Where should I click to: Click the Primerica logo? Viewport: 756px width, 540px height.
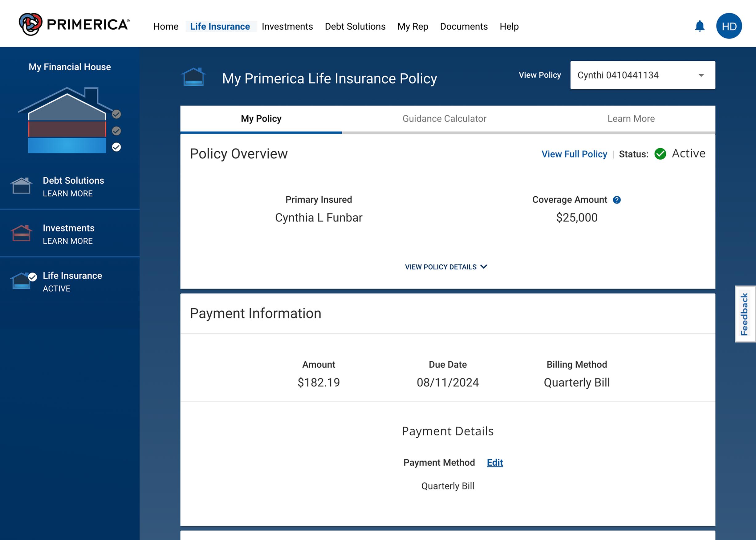pos(74,24)
